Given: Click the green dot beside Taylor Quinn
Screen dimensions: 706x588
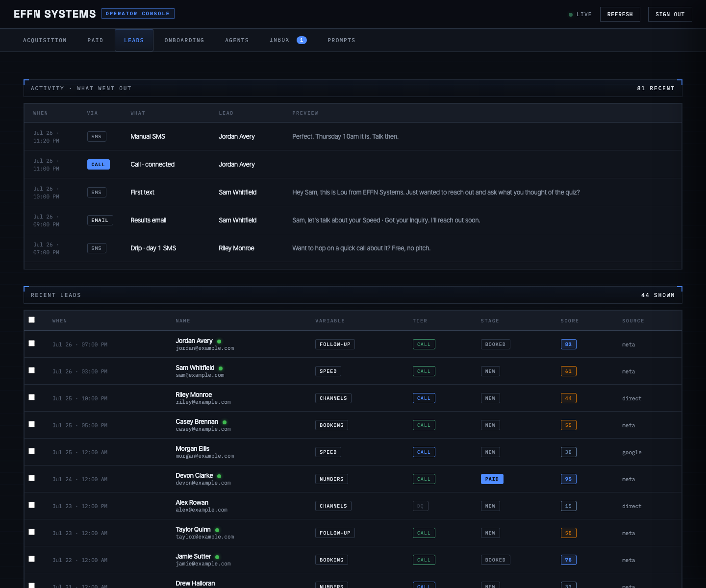Looking at the screenshot, I should (217, 530).
